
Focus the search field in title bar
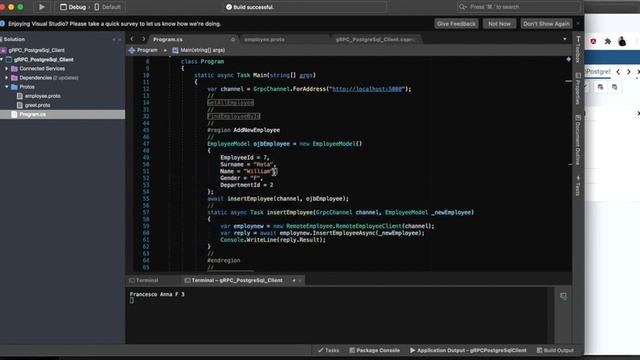click(518, 7)
